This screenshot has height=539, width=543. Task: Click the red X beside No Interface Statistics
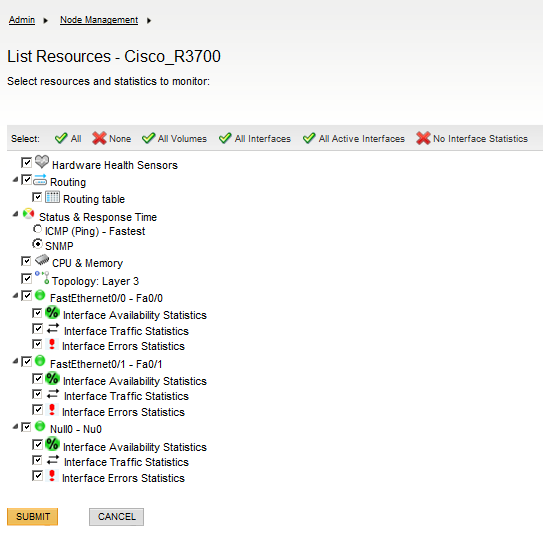[423, 138]
